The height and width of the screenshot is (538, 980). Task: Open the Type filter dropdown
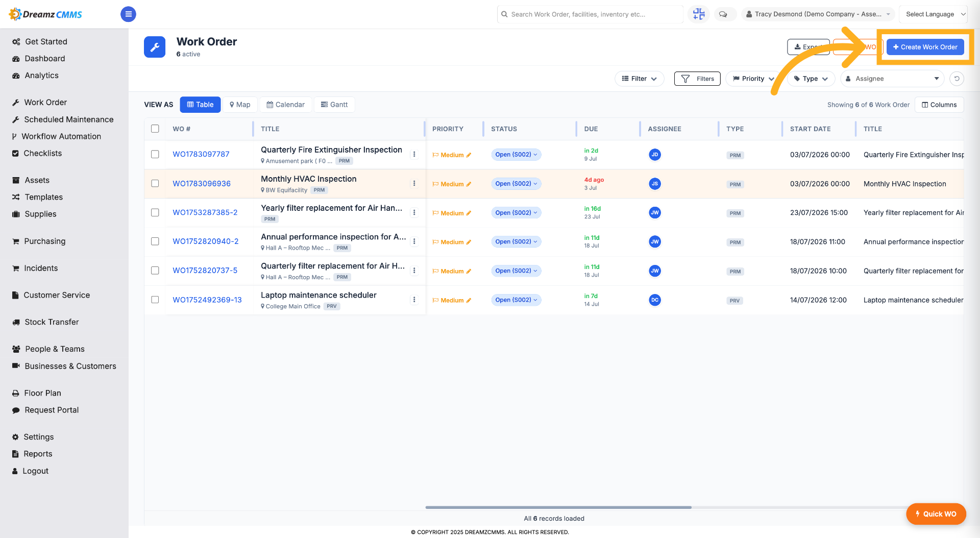pos(811,79)
